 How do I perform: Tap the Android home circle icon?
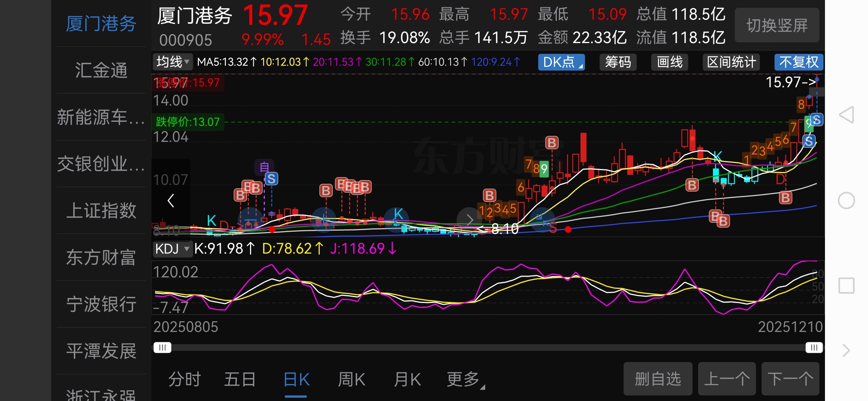(x=846, y=200)
